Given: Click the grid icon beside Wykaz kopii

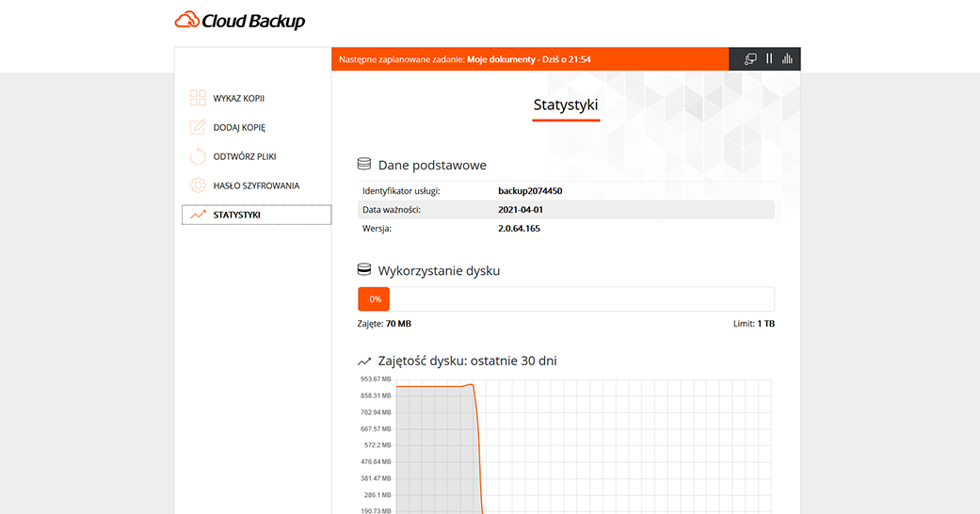Looking at the screenshot, I should coord(198,98).
